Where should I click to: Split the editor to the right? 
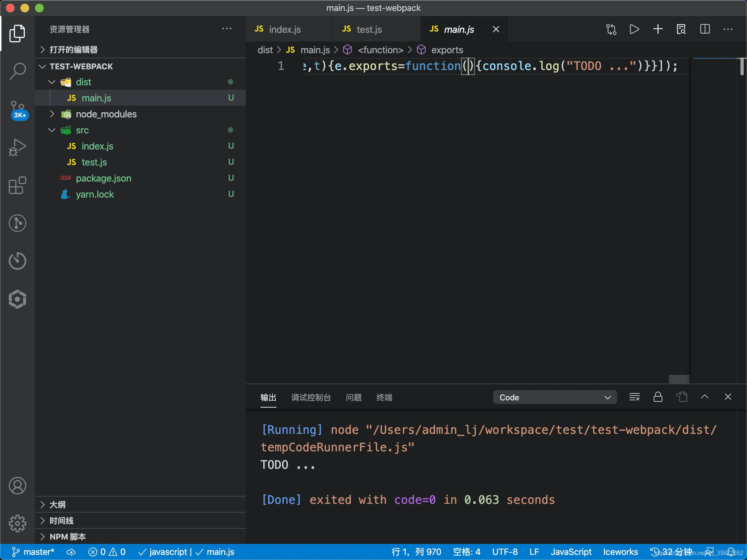705,29
